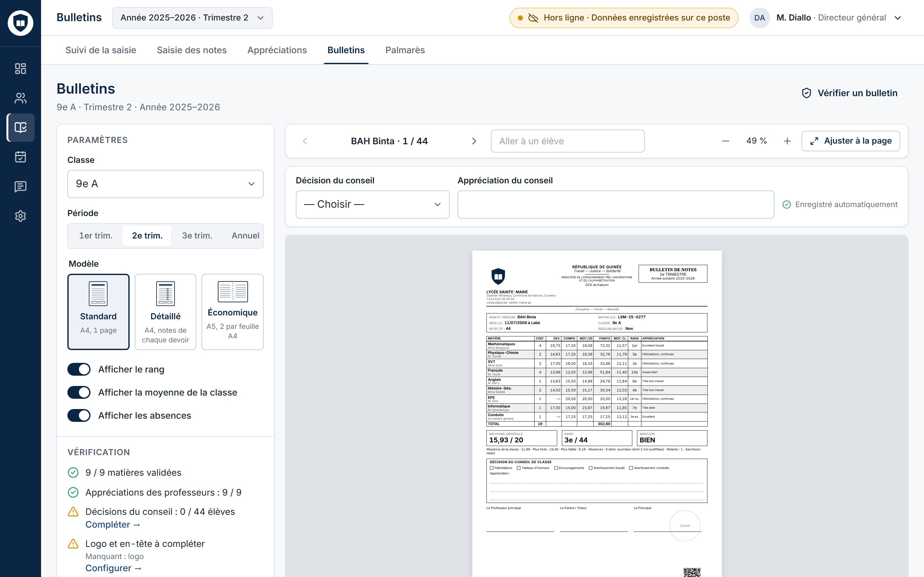Disable Afficher la moyenne de la classe
924x577 pixels.
(x=79, y=392)
